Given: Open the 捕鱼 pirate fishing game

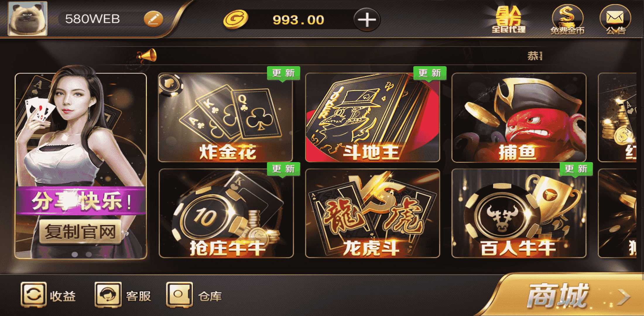Looking at the screenshot, I should click(x=519, y=117).
